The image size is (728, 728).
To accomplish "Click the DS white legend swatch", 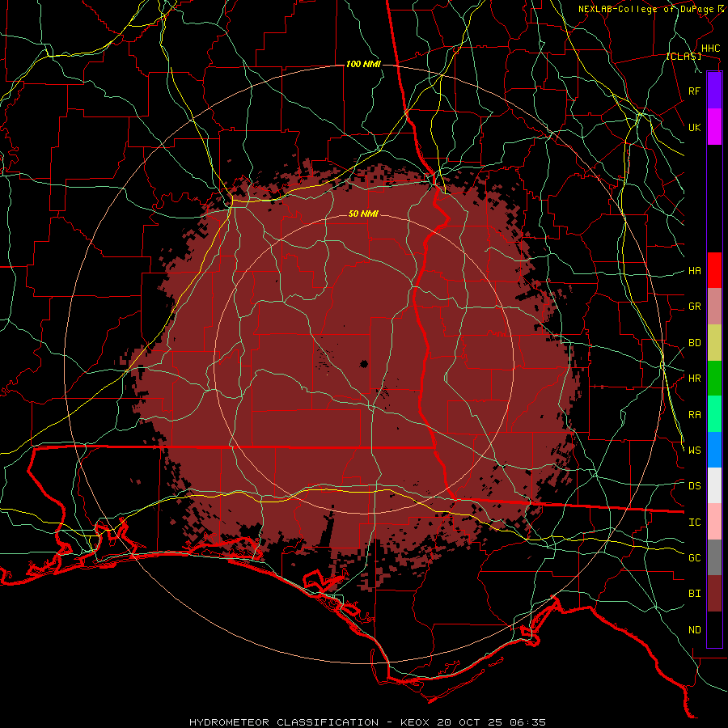I will pos(714,485).
